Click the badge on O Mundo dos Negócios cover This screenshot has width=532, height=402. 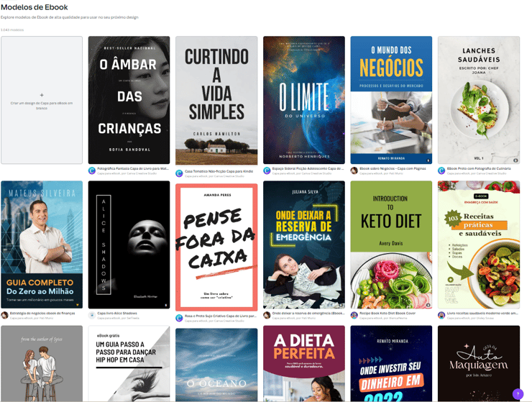(x=428, y=160)
